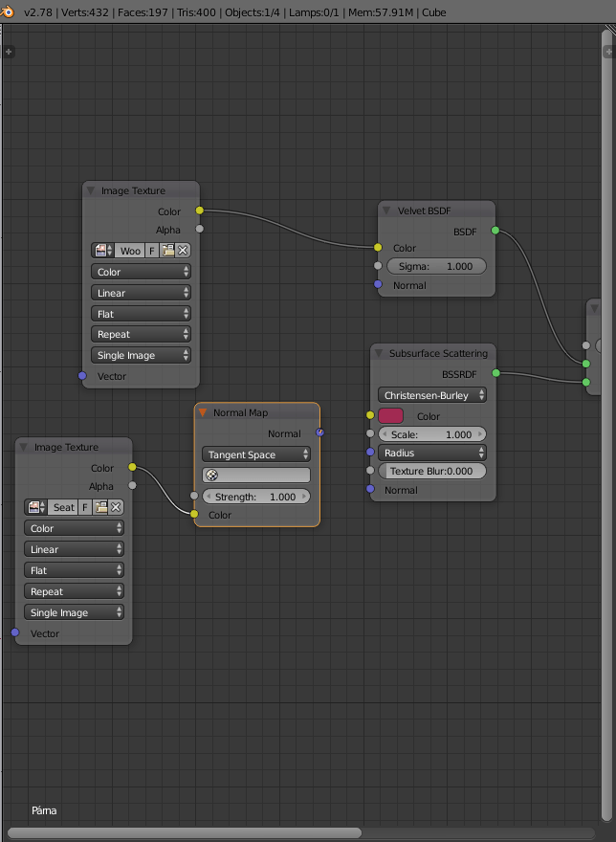This screenshot has width=616, height=842.
Task: Click the UV map field in Normal Map node
Action: [256, 475]
